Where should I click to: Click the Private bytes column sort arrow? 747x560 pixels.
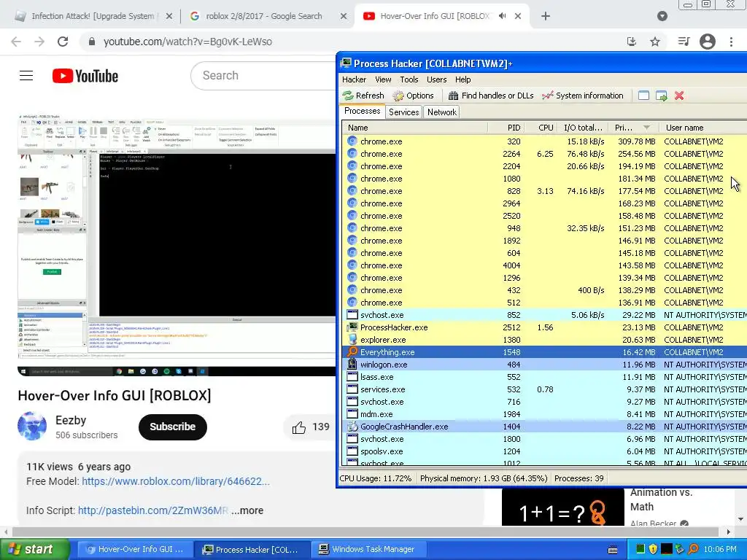pos(646,128)
